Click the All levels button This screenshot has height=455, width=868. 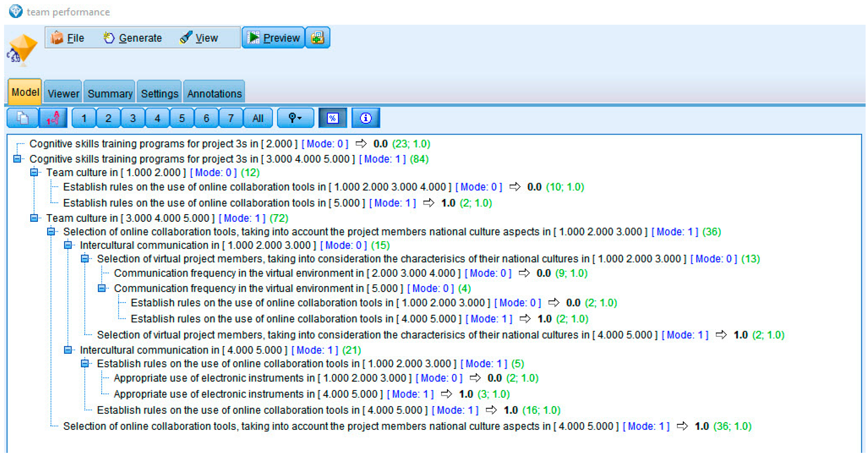point(258,118)
